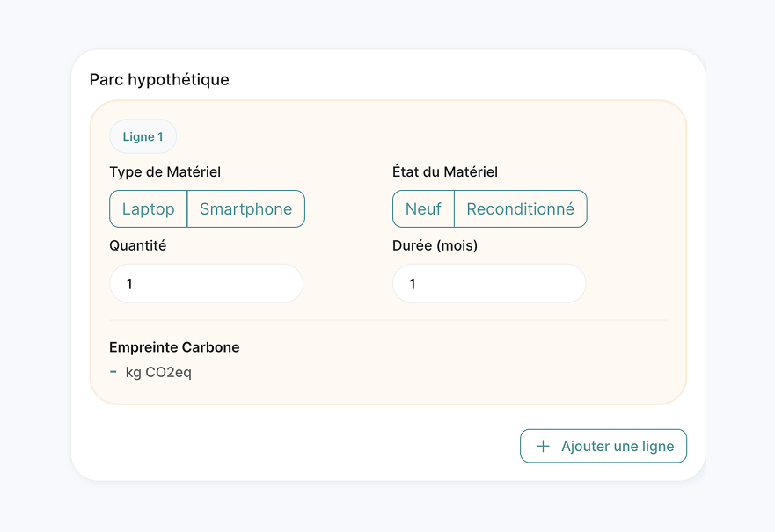The width and height of the screenshot is (775, 532).
Task: Focus the Quantité input field
Action: pyautogui.click(x=206, y=284)
